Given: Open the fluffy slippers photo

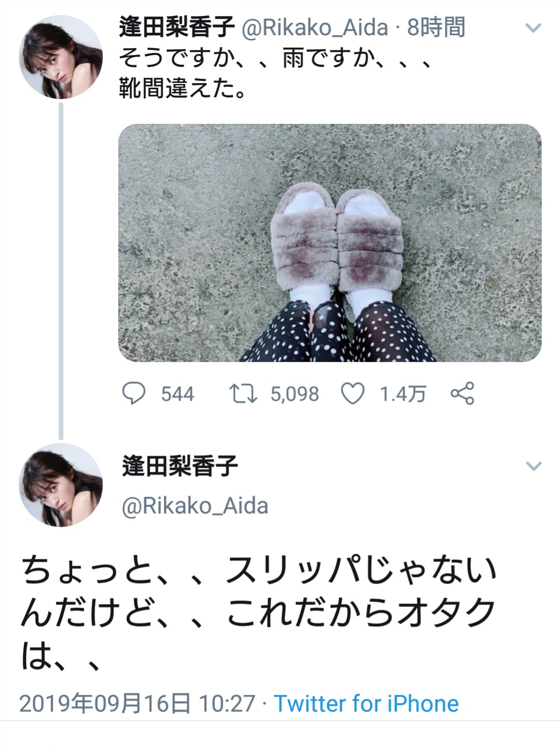Looking at the screenshot, I should click(x=330, y=243).
